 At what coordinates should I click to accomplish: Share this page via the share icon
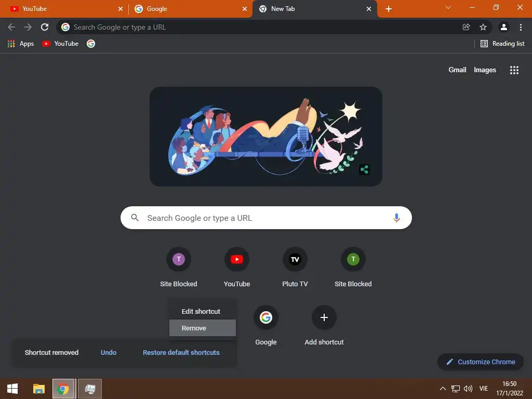(466, 27)
